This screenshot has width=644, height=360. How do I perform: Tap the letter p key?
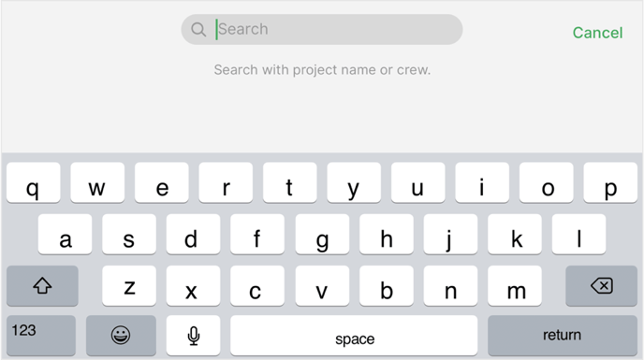pos(610,182)
